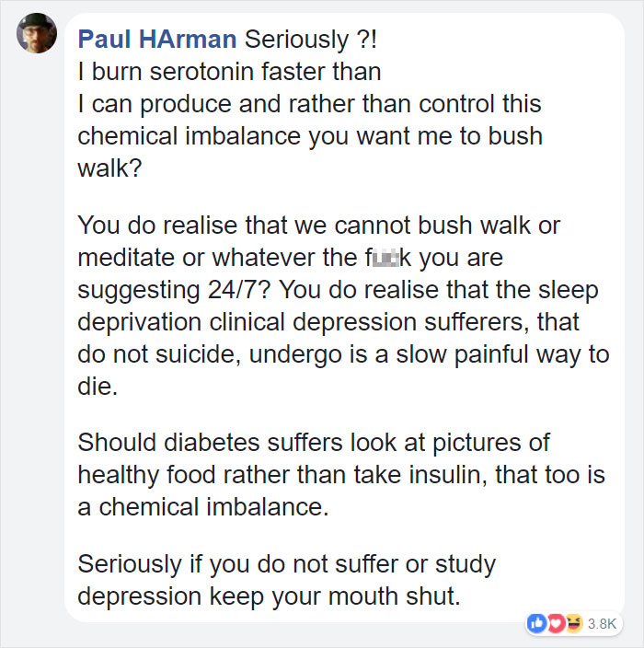Click the 3.8K reactions count
Viewport: 644px width, 648px height.
(600, 623)
